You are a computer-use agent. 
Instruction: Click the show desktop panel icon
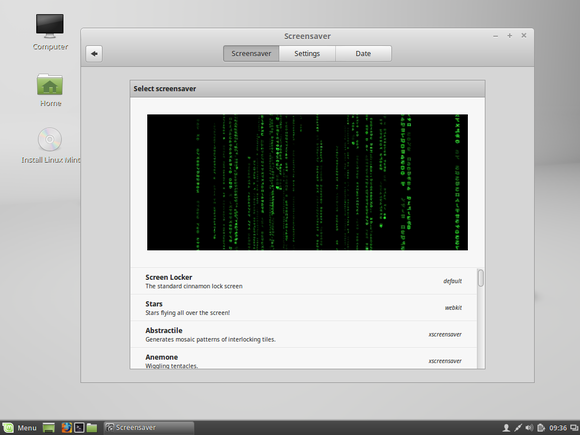pos(49,428)
